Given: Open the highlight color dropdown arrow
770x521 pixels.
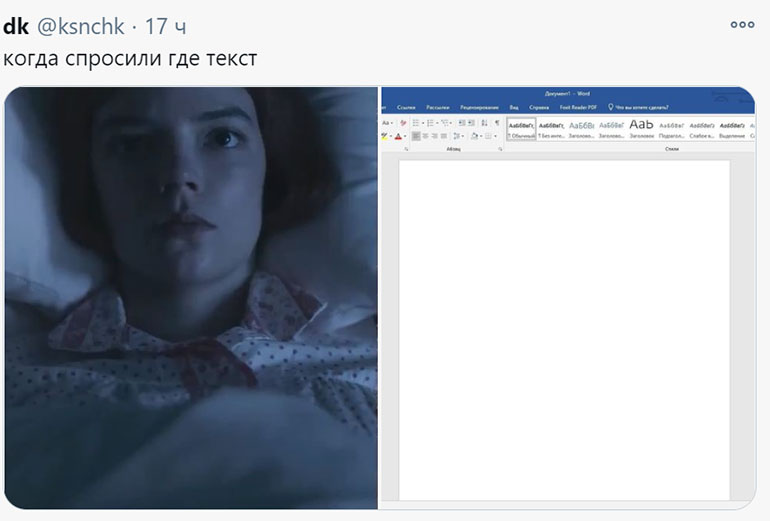Looking at the screenshot, I should tap(391, 136).
